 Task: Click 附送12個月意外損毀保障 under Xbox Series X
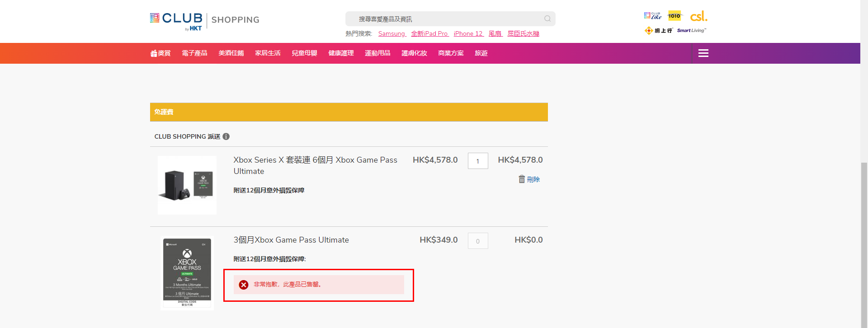pos(269,190)
